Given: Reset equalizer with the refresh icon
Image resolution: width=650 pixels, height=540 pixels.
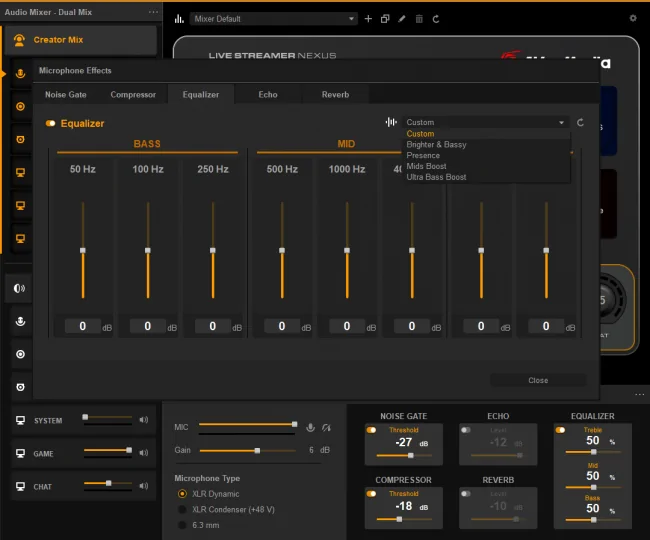Looking at the screenshot, I should point(580,122).
